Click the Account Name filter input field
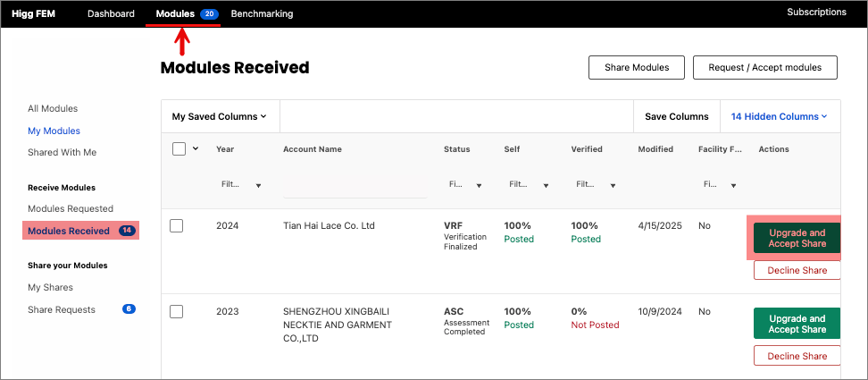This screenshot has width=868, height=380. tap(355, 187)
